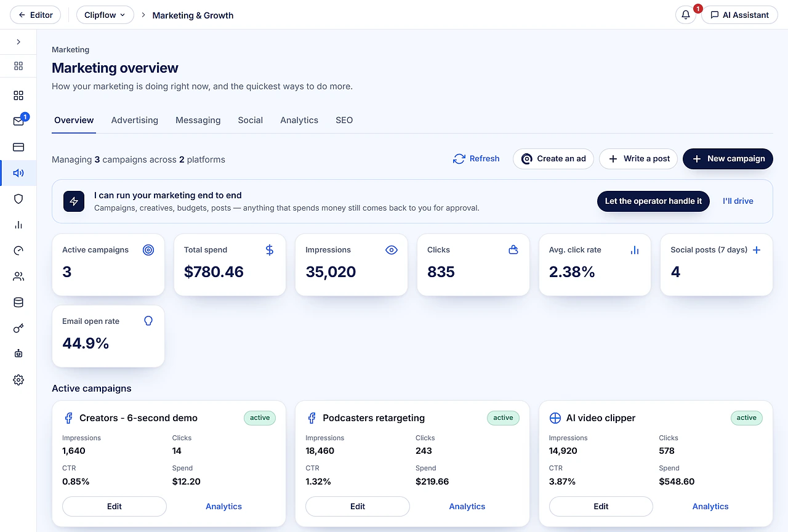Click the 44.9% email open rate value
This screenshot has height=532, width=788.
[x=86, y=343]
